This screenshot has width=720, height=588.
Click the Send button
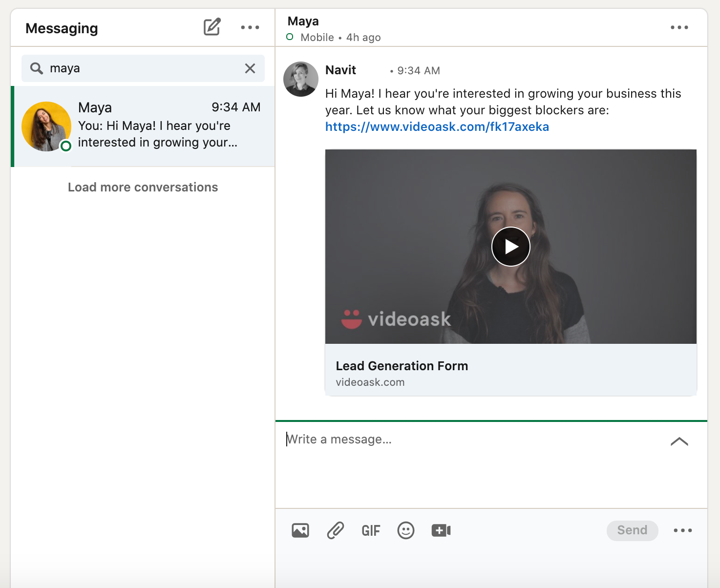click(x=633, y=530)
